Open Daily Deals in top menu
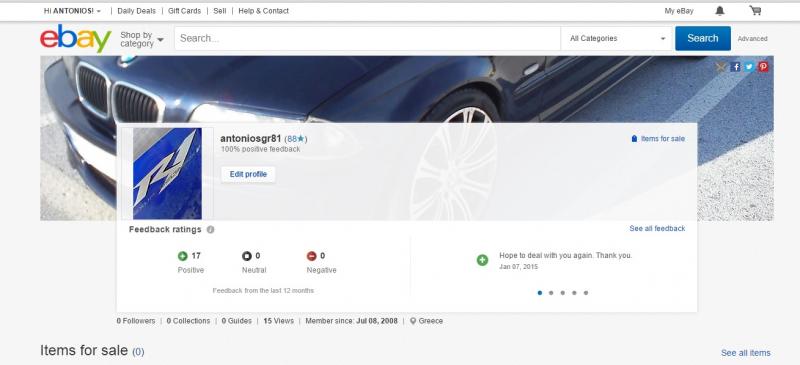 [x=136, y=11]
